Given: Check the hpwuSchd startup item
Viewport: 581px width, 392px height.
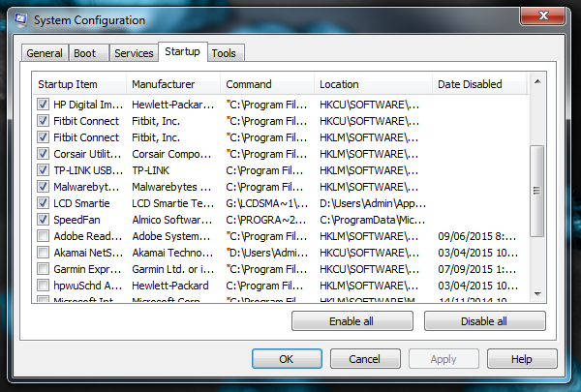Looking at the screenshot, I should [43, 286].
